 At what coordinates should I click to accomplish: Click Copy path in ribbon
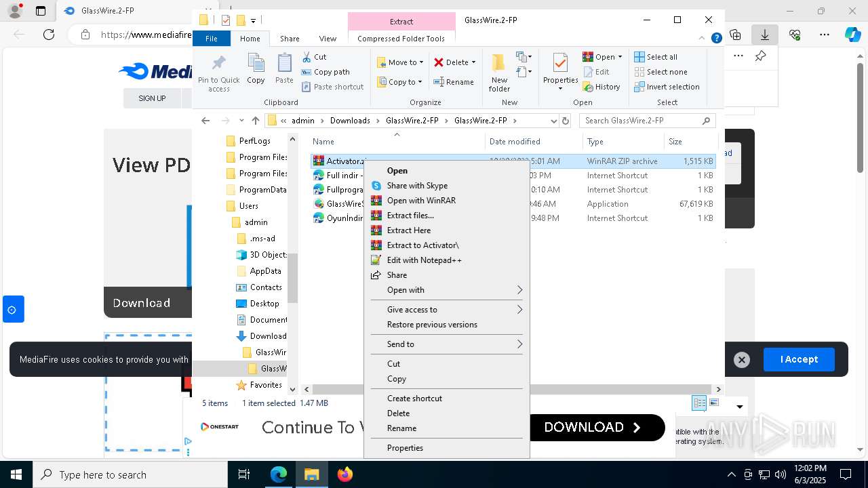pos(325,72)
